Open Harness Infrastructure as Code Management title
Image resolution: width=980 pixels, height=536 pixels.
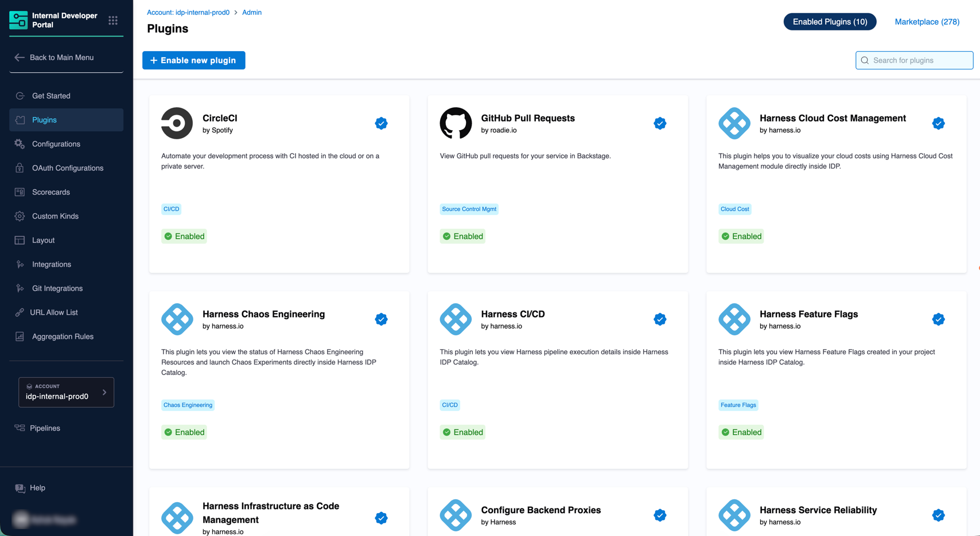(x=271, y=513)
